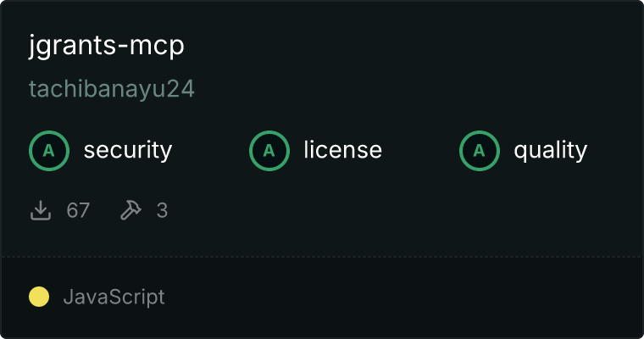Click the JavaScript language label
The height and width of the screenshot is (339, 644).
[114, 297]
